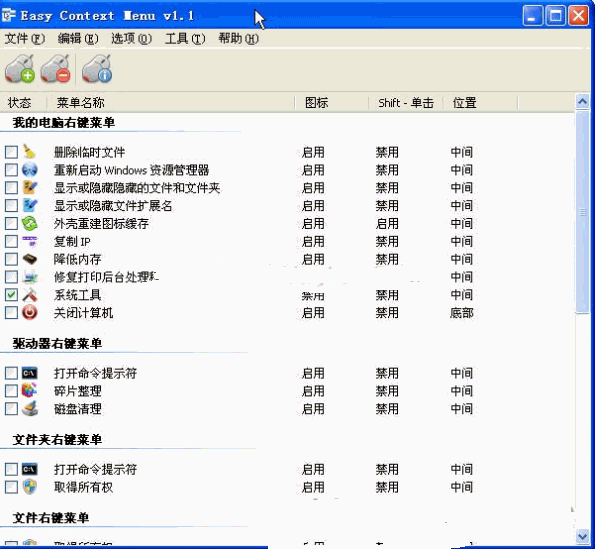
Task: Click the broom icon for 删除临时文件
Action: (x=29, y=152)
